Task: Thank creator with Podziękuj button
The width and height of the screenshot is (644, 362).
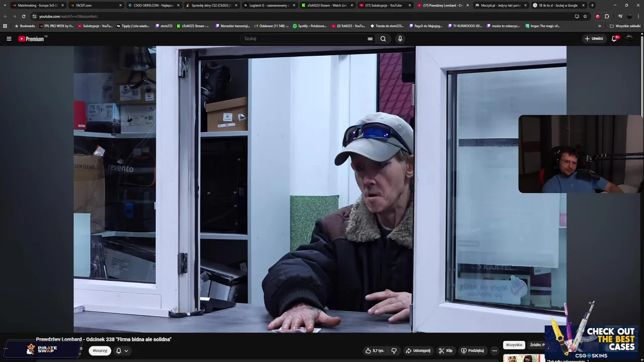Action: click(472, 350)
